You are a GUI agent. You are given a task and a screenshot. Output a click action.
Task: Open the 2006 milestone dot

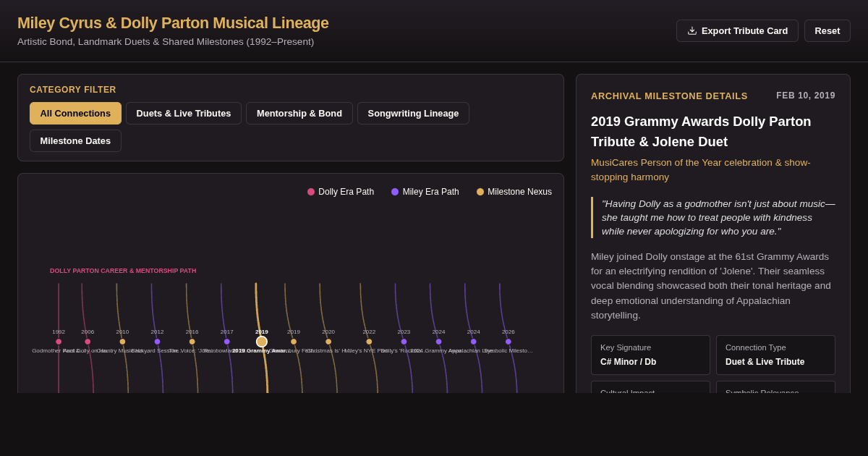click(88, 342)
